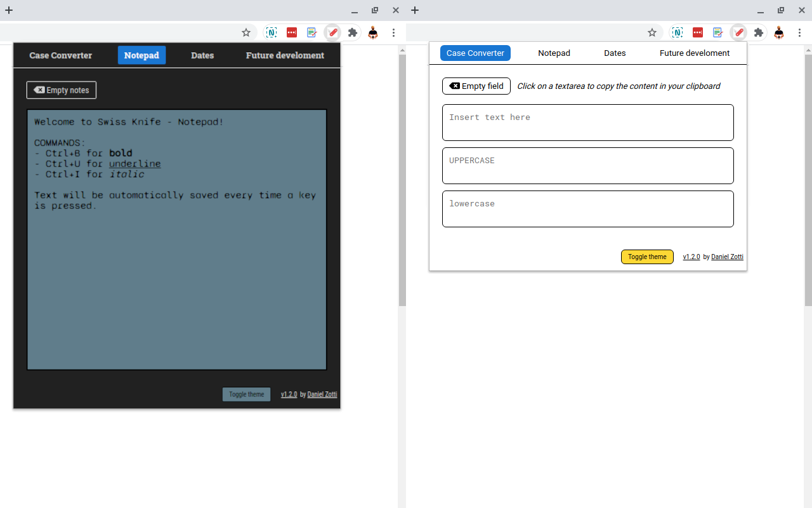Viewport: 812px width, 508px height.
Task: Open the Extensions puzzle menu in the right browser window
Action: click(759, 32)
